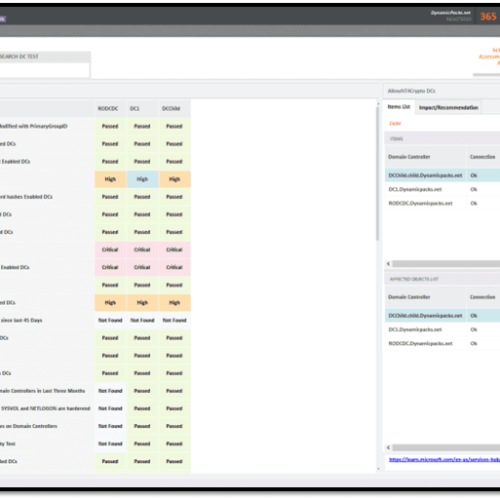Click RODCDC Not Found in since last 45 Days row
Image resolution: width=500 pixels, height=500 pixels.
tap(110, 320)
